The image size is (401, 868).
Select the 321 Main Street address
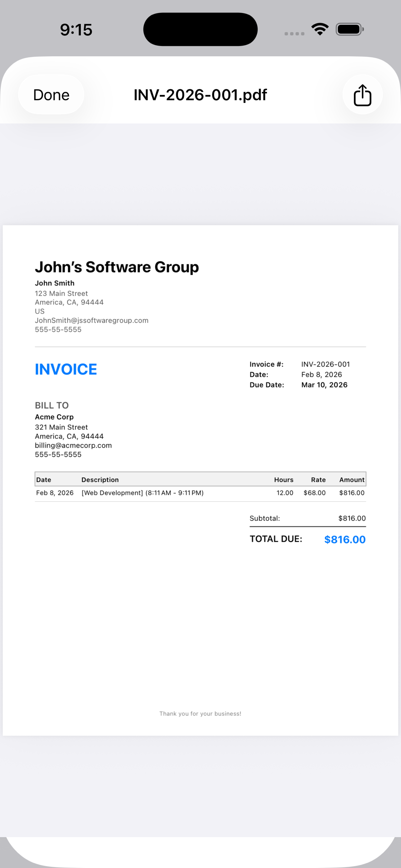coord(61,427)
